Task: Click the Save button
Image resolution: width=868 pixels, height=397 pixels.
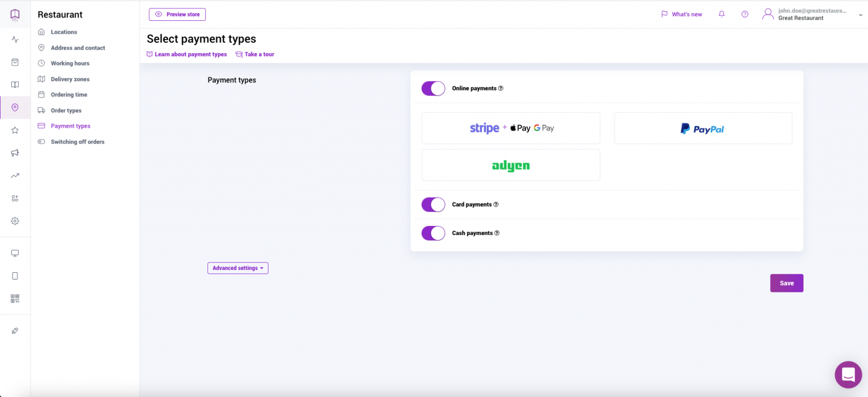Action: coord(786,283)
